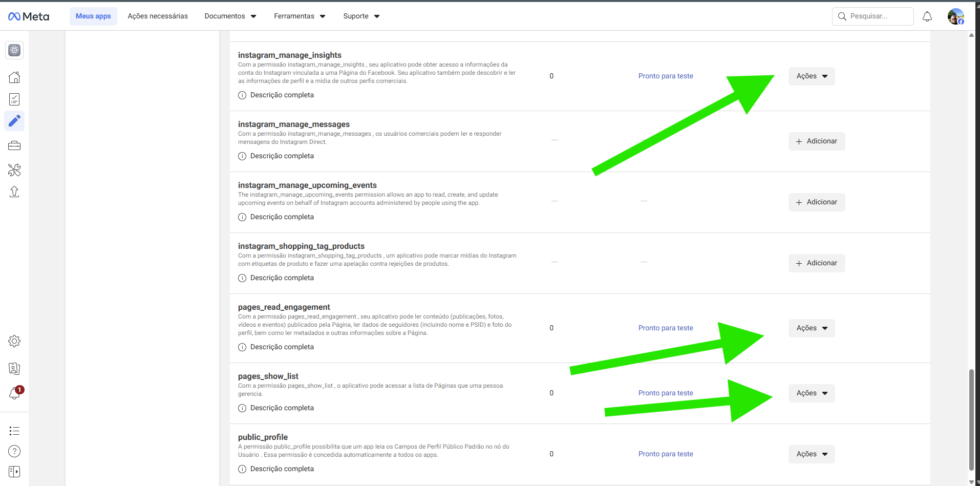980x486 pixels.
Task: Expand the Ferramentas menu
Action: coord(300,16)
